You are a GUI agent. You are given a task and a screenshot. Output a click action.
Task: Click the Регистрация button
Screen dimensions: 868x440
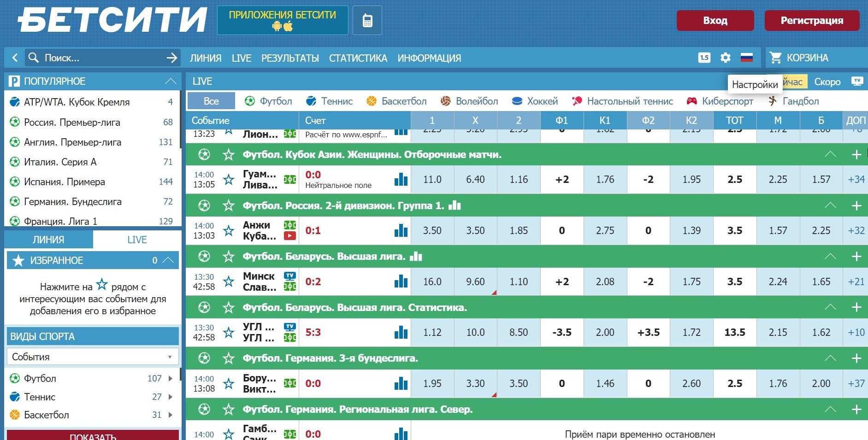tap(812, 20)
